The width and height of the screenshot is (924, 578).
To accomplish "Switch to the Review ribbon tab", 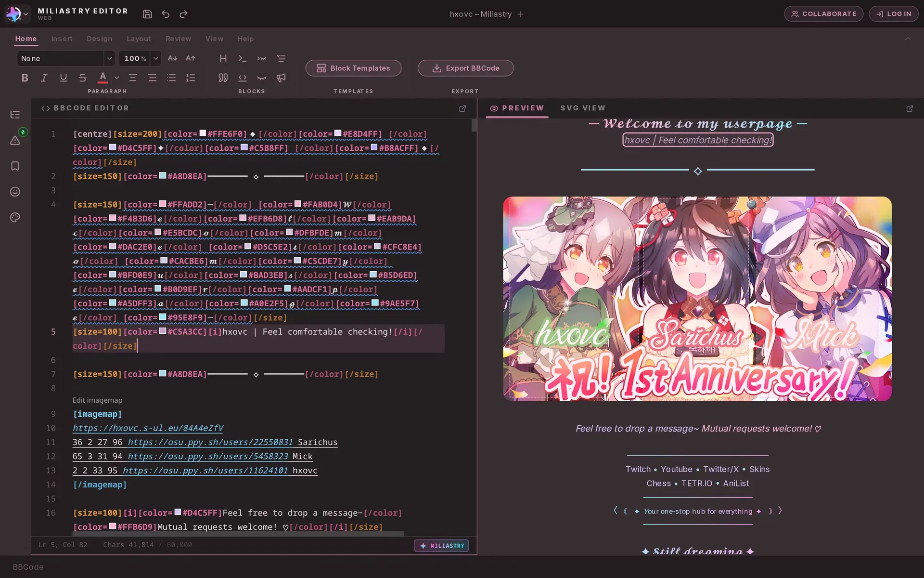I will click(x=178, y=39).
